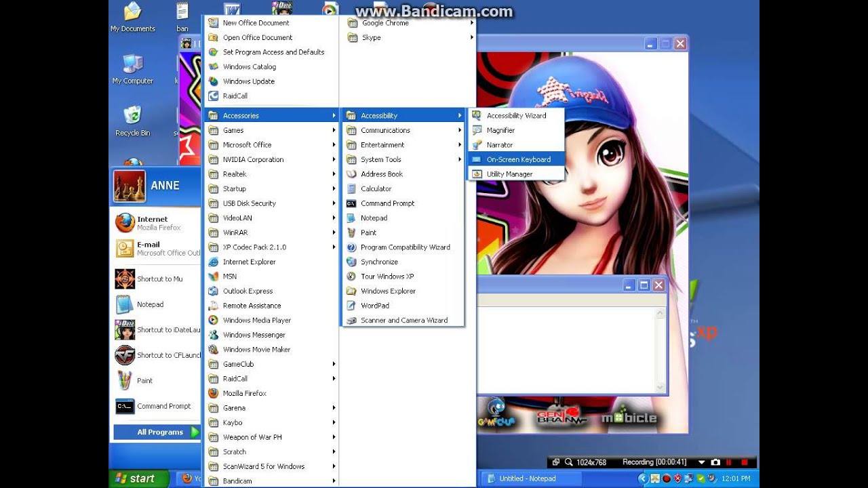The width and height of the screenshot is (868, 488).
Task: Open On-Screen Keyboard from Accessibility menu
Action: pyautogui.click(x=516, y=159)
